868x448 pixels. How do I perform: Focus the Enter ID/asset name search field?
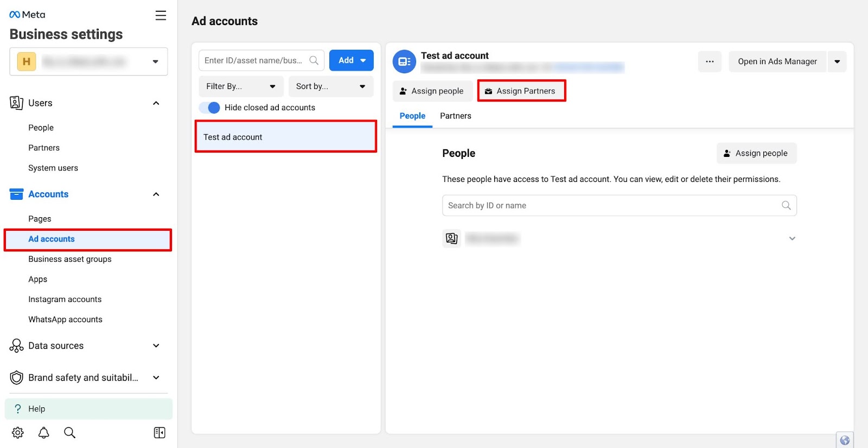(x=261, y=60)
